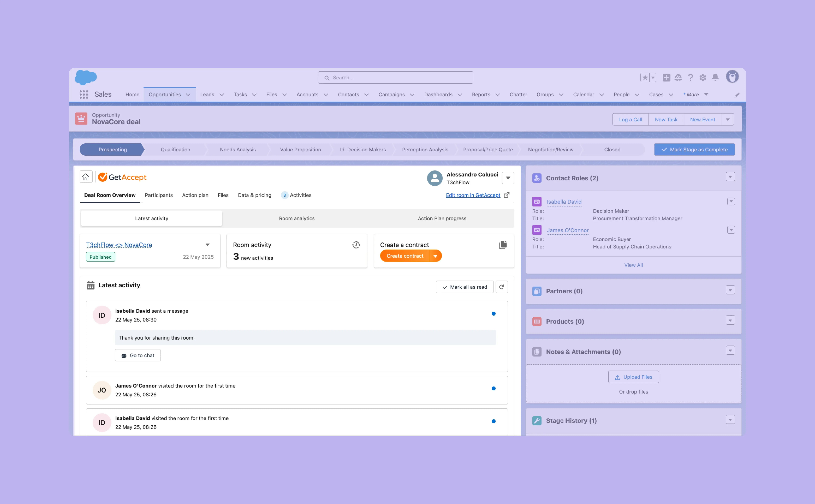
Task: Click Alessandro Colucci's avatar icon
Action: (x=435, y=178)
